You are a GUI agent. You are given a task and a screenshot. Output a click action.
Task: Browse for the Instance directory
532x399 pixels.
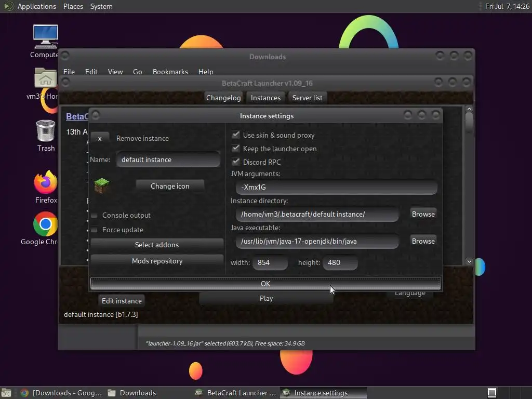coord(423,214)
